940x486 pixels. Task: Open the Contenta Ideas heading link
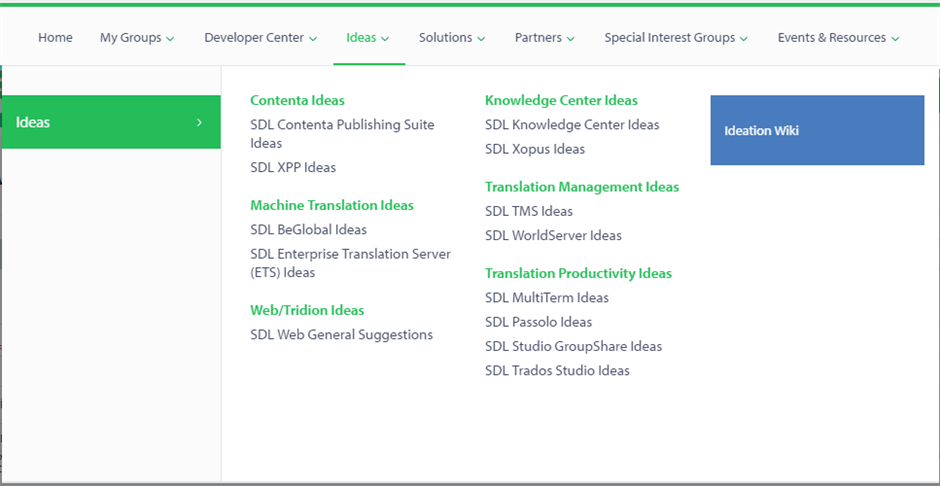point(297,100)
